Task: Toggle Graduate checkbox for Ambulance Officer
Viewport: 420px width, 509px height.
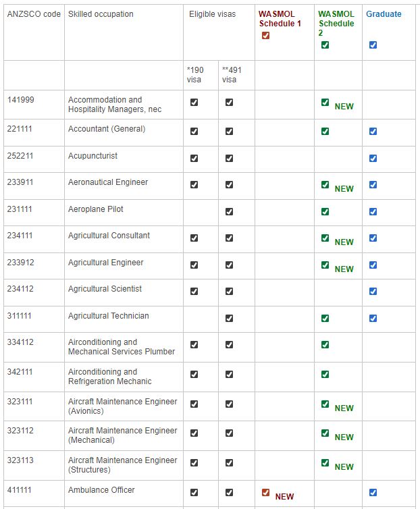Action: click(x=373, y=493)
